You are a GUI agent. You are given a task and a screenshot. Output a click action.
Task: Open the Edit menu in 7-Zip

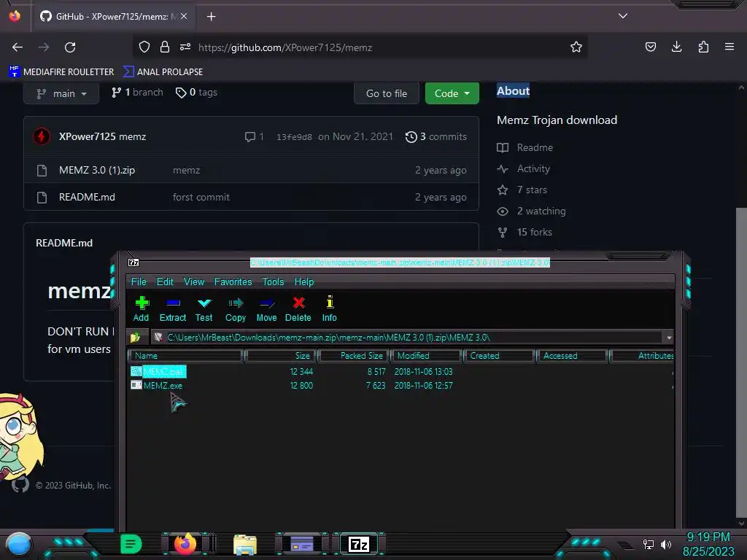pos(165,281)
